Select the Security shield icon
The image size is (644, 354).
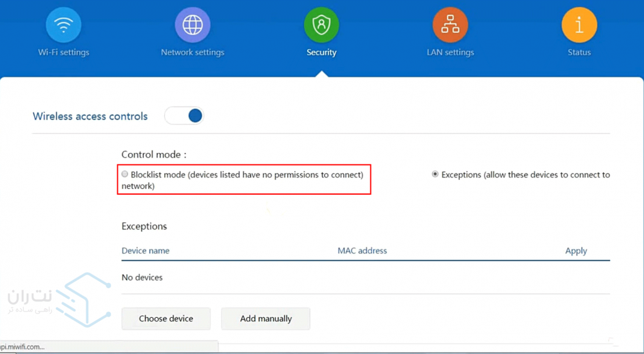click(321, 26)
